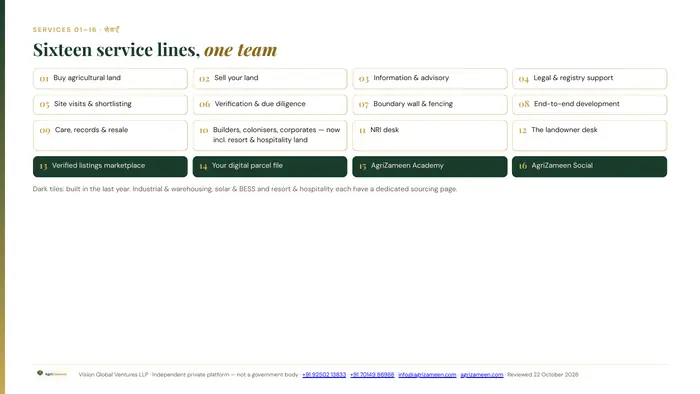Viewport: 700px width, 394px height.
Task: Select the 'NRI desk' tile
Action: tap(429, 135)
